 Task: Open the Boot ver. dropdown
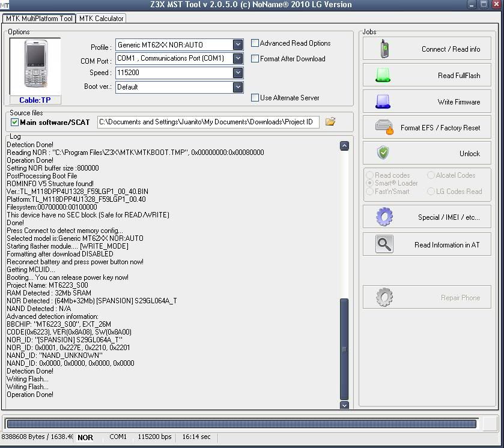(x=238, y=87)
